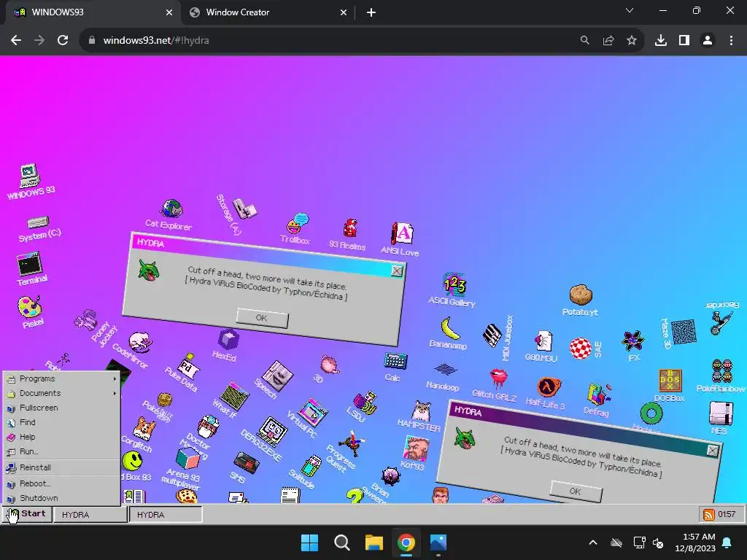Open the ASCII Gallery icon

click(454, 284)
